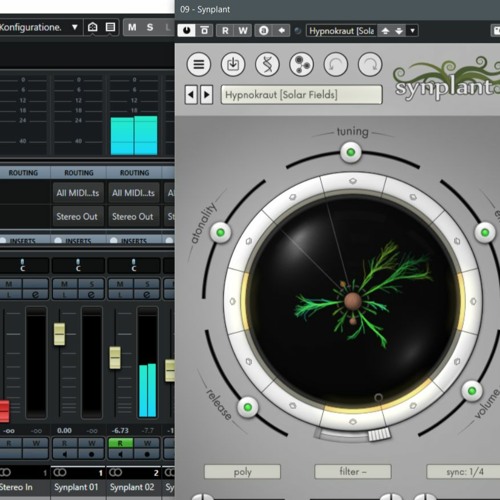Toggle the plug-in power/activate button
This screenshot has height=500, width=500.
pyautogui.click(x=186, y=31)
